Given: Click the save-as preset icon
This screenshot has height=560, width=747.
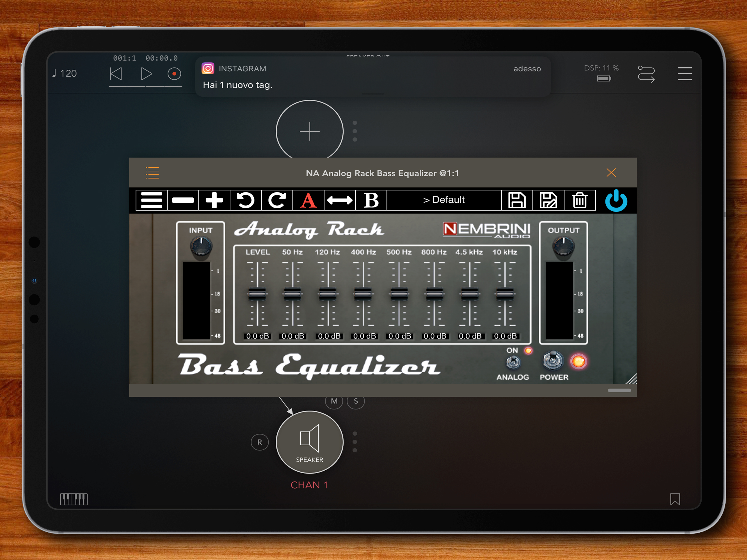Looking at the screenshot, I should pyautogui.click(x=548, y=200).
